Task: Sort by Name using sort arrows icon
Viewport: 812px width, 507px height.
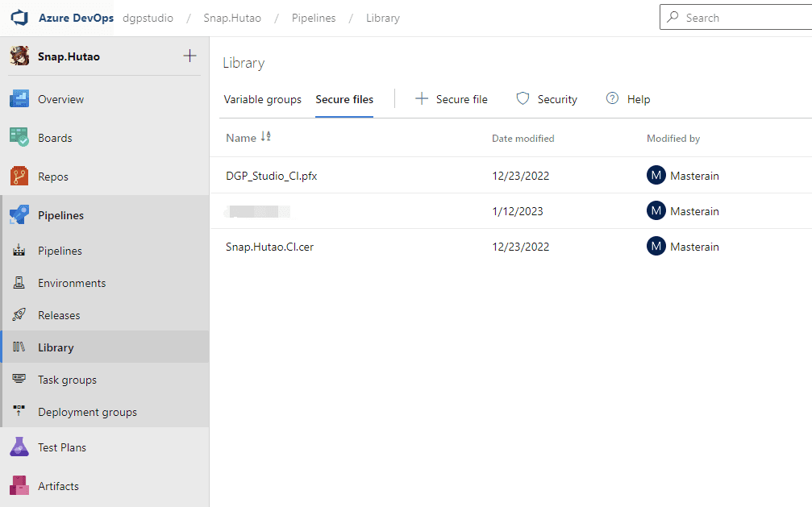Action: click(265, 137)
